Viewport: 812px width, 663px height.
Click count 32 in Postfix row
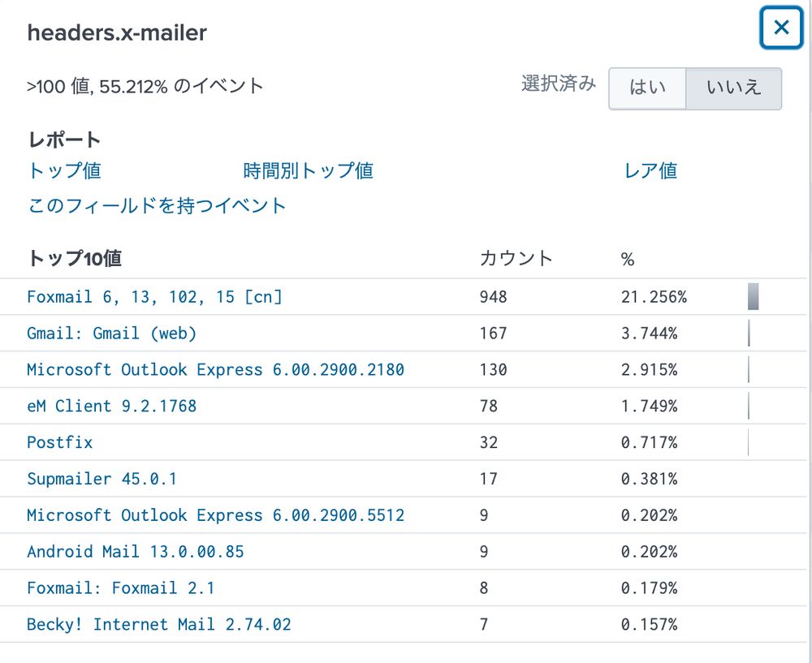click(x=488, y=442)
